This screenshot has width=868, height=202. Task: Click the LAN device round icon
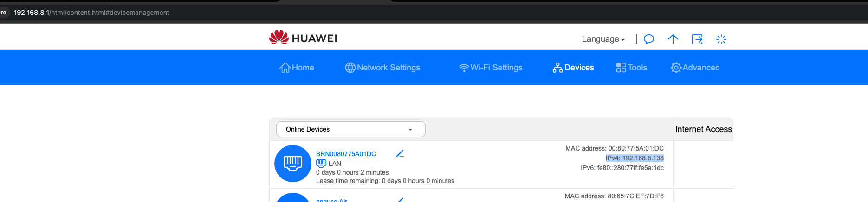tap(293, 164)
